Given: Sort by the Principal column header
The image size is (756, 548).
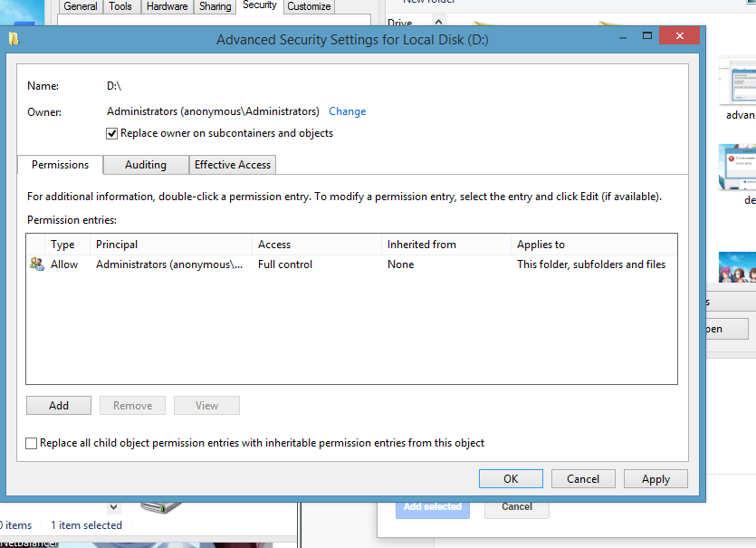Looking at the screenshot, I should pos(171,245).
